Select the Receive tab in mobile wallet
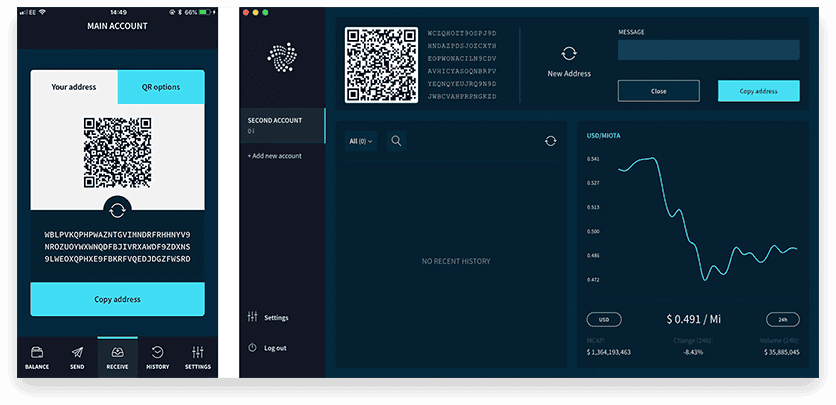Screen dimensions: 836x405 click(x=117, y=358)
